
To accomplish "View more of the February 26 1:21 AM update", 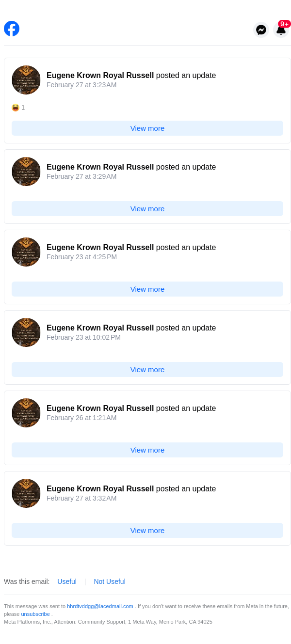I will (x=147, y=450).
